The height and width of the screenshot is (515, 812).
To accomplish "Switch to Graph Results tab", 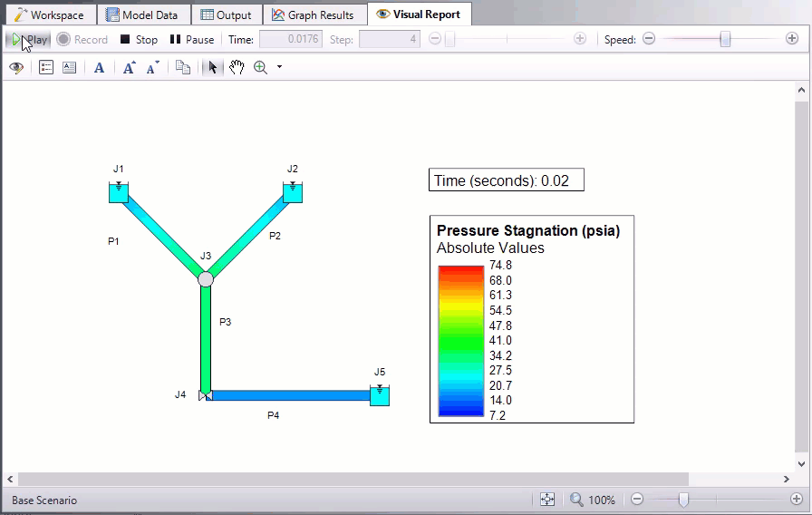I will [314, 15].
